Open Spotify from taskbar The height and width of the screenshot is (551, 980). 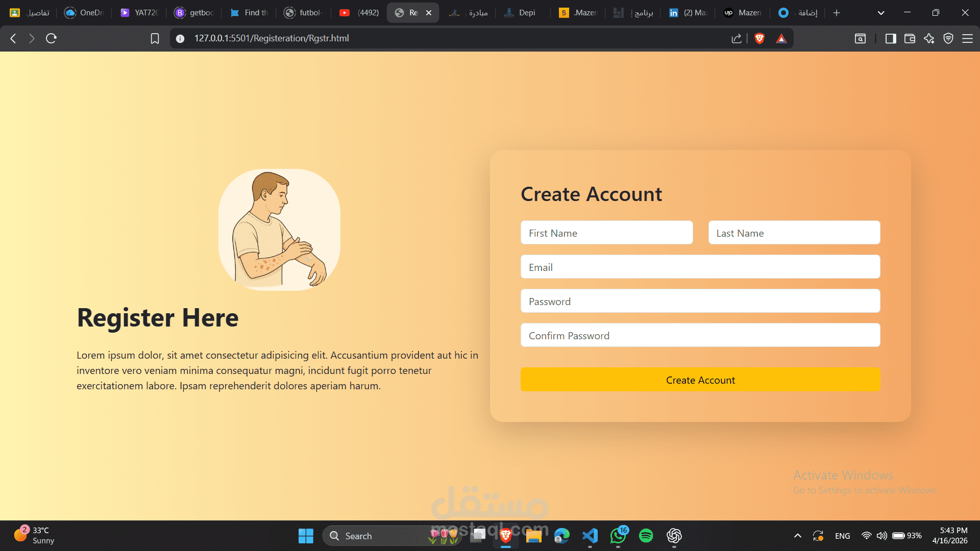[x=646, y=536]
